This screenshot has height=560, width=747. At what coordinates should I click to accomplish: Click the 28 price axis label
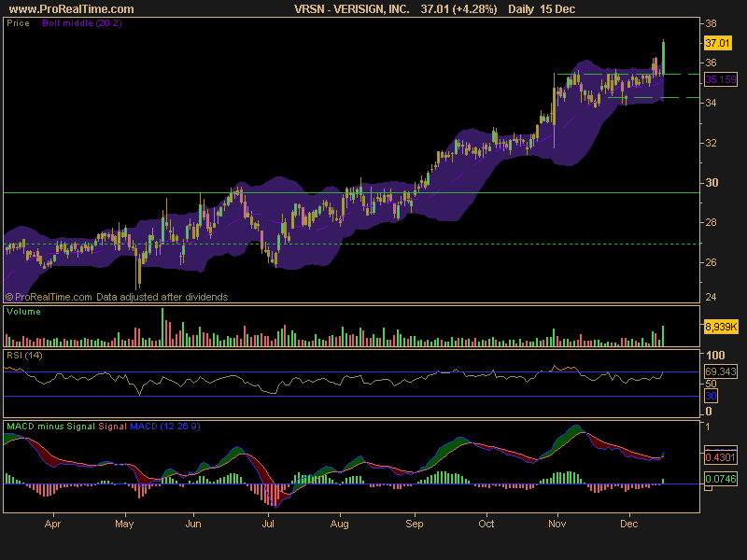[711, 222]
